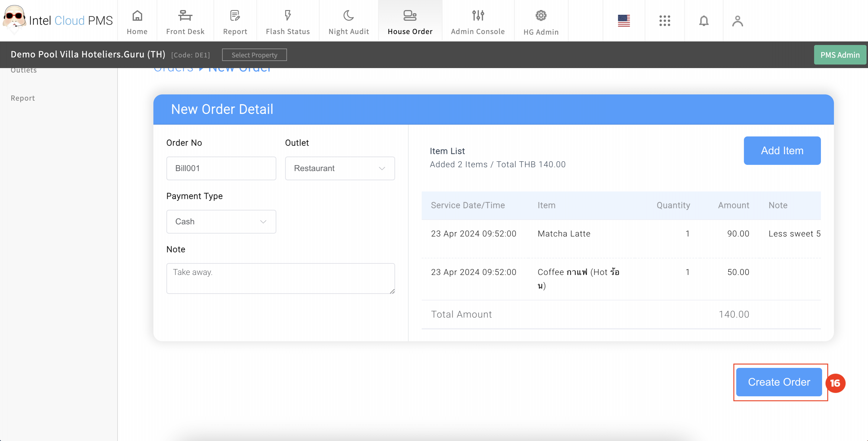The image size is (868, 441).
Task: Open Night Audit moon icon
Action: pos(348,16)
